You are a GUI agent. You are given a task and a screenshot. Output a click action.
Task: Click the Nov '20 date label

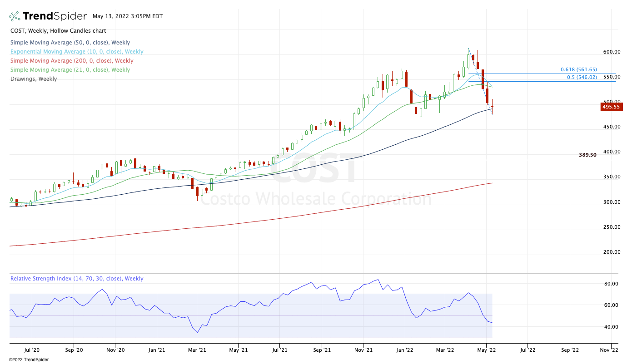point(115,350)
